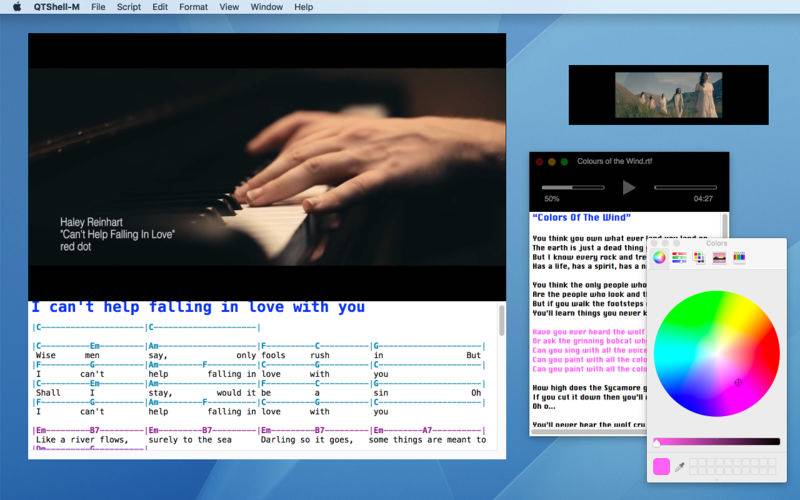
Task: Click the lyric "would it be"
Action: (x=244, y=393)
